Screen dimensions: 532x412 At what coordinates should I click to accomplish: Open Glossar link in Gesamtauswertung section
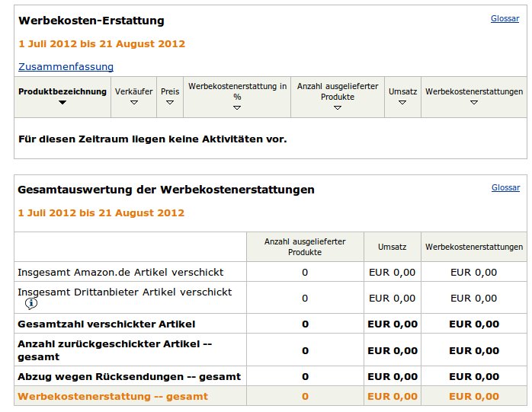click(505, 187)
